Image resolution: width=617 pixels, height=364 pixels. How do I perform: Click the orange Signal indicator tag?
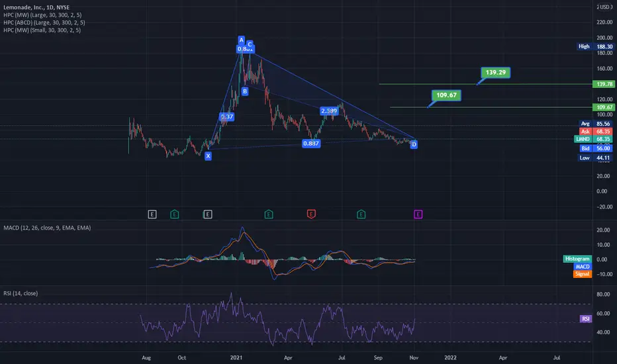coord(583,274)
